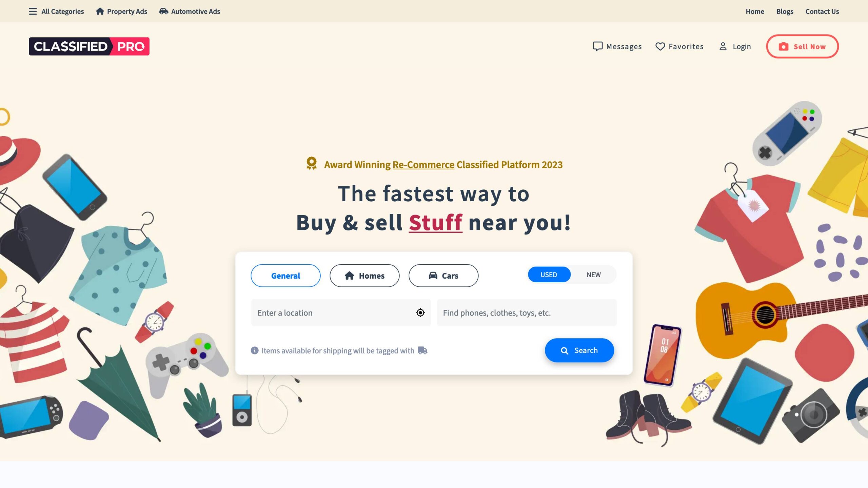Viewport: 868px width, 488px height.
Task: Select the Cars search category tab
Action: (443, 276)
